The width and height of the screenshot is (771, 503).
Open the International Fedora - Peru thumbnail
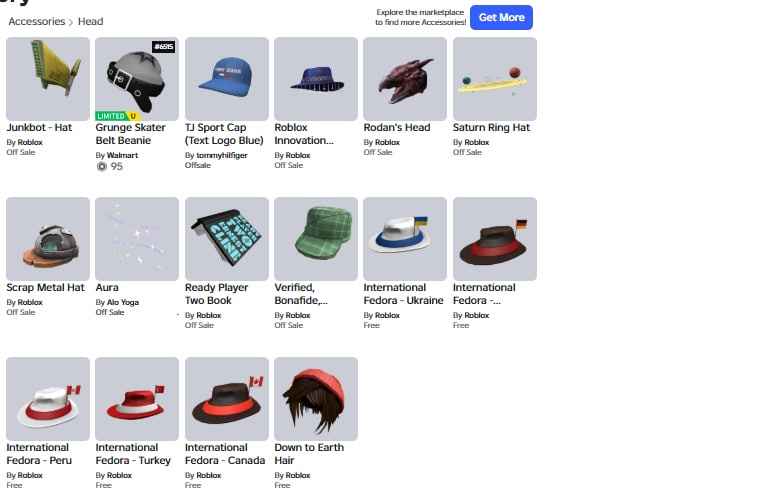point(48,399)
